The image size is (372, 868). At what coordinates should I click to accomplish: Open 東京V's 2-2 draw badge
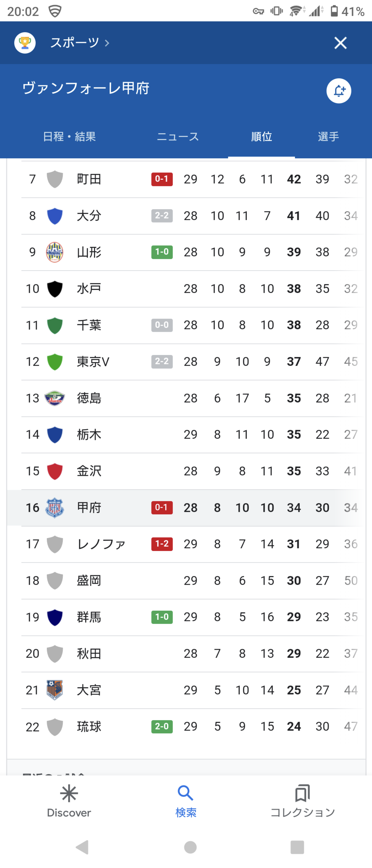pos(162,362)
